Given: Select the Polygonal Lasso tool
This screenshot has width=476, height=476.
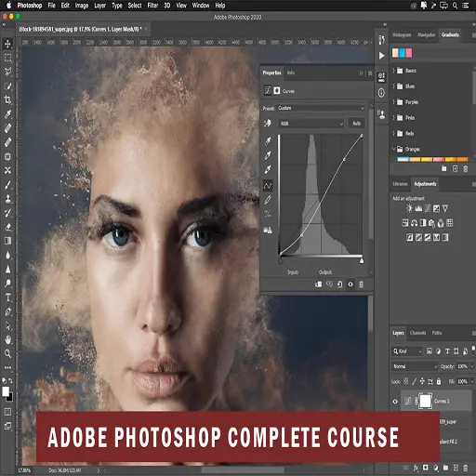Looking at the screenshot, I should point(7,72).
